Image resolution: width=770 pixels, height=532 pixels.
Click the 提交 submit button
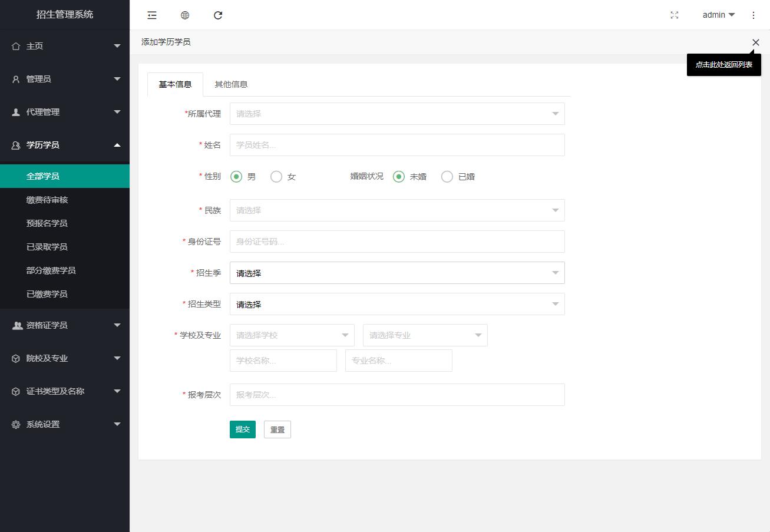[x=242, y=429]
